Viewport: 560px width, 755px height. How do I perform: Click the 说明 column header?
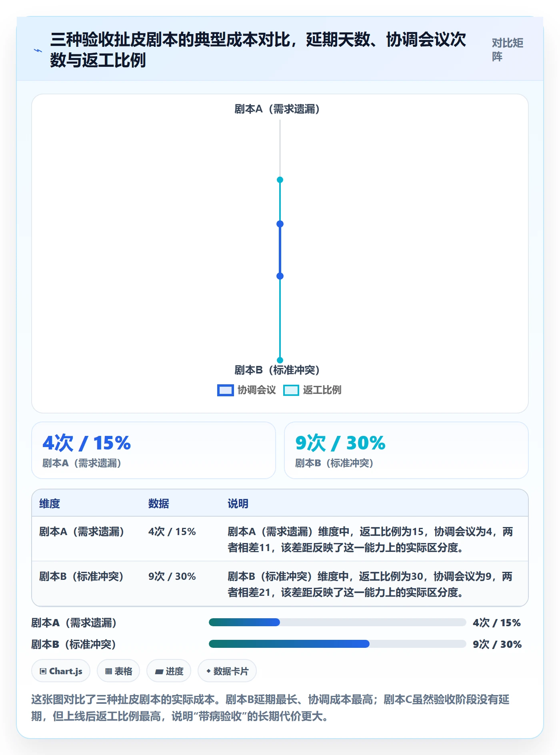click(x=238, y=503)
